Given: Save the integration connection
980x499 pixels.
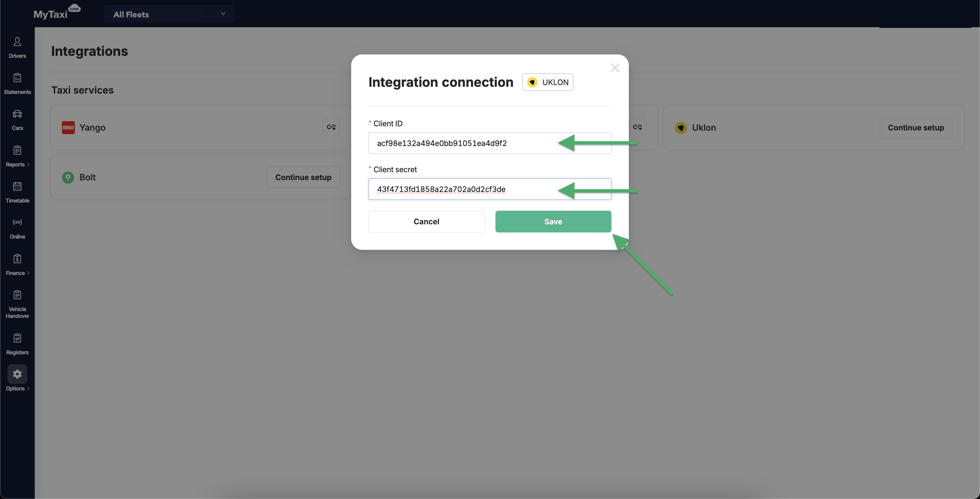Looking at the screenshot, I should pyautogui.click(x=553, y=222).
